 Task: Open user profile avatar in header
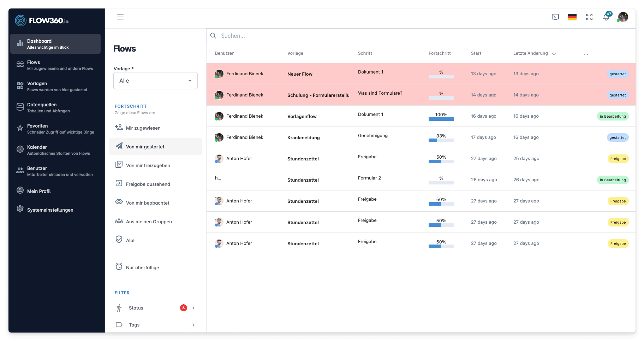(623, 17)
